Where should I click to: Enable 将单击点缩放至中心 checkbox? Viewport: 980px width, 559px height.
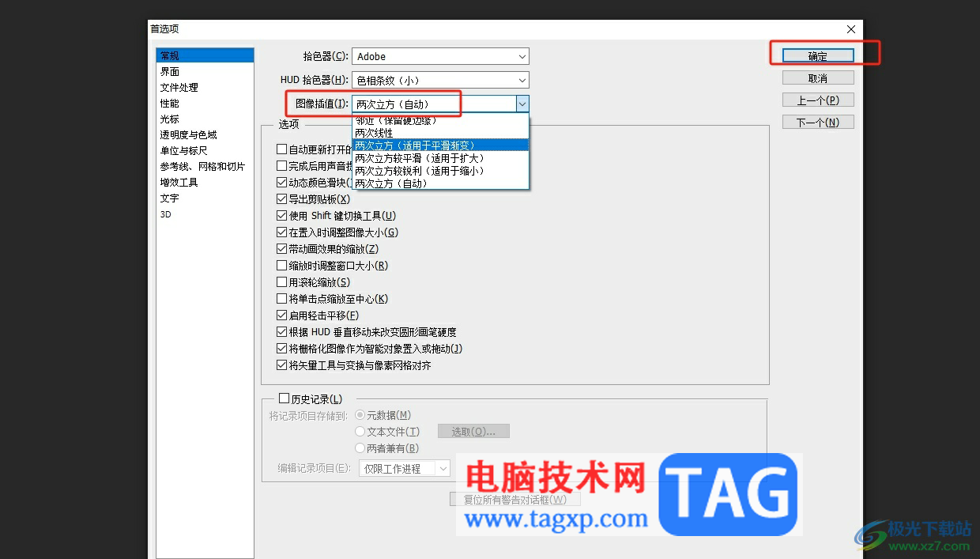281,299
